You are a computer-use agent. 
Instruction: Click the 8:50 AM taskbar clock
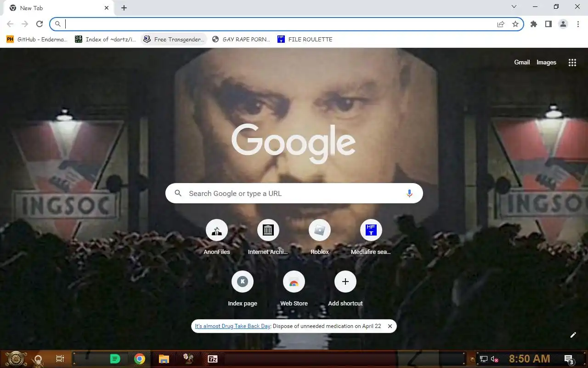pos(529,359)
